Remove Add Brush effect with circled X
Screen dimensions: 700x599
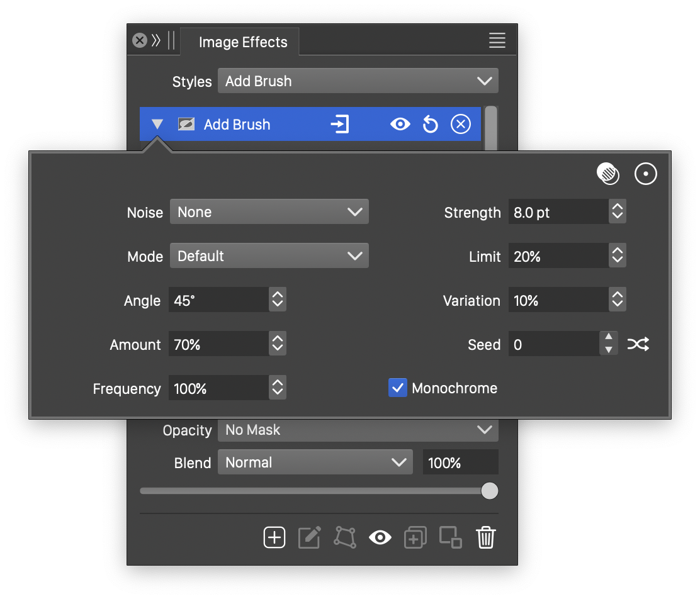pos(461,125)
